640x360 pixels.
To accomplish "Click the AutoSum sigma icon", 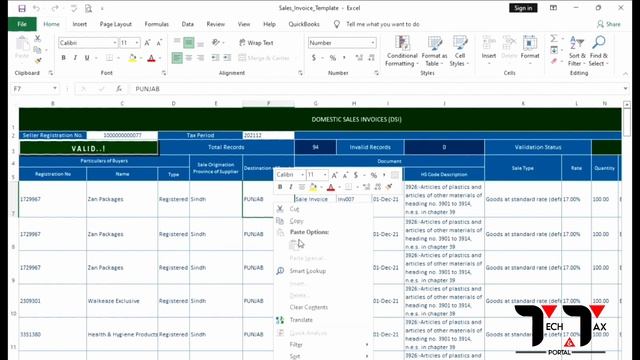I will pos(554,38).
